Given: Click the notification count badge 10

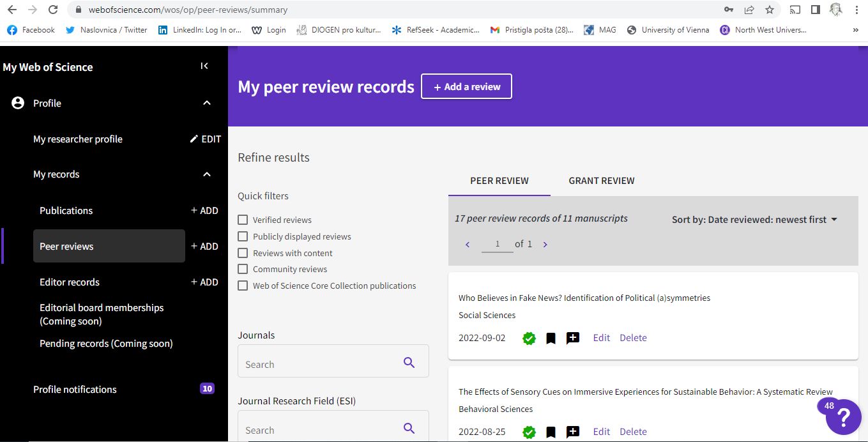Looking at the screenshot, I should pyautogui.click(x=207, y=388).
